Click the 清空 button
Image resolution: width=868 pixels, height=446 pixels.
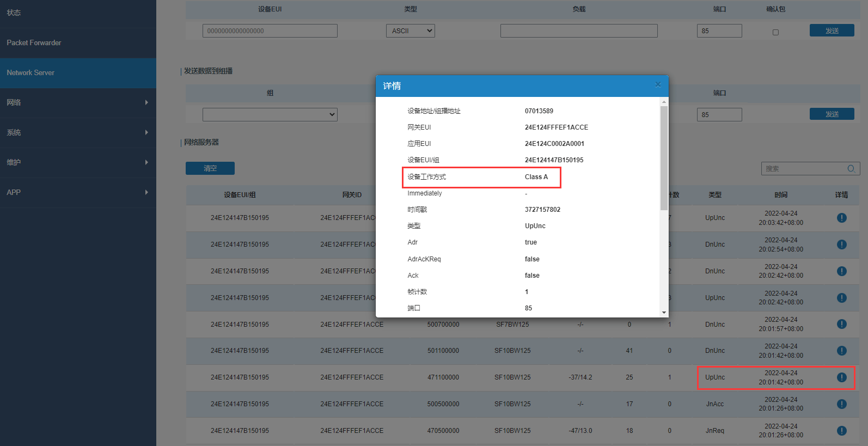210,168
